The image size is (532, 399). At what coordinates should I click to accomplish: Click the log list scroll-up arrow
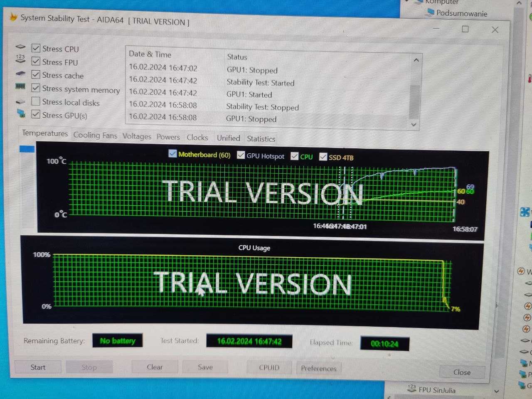(416, 61)
